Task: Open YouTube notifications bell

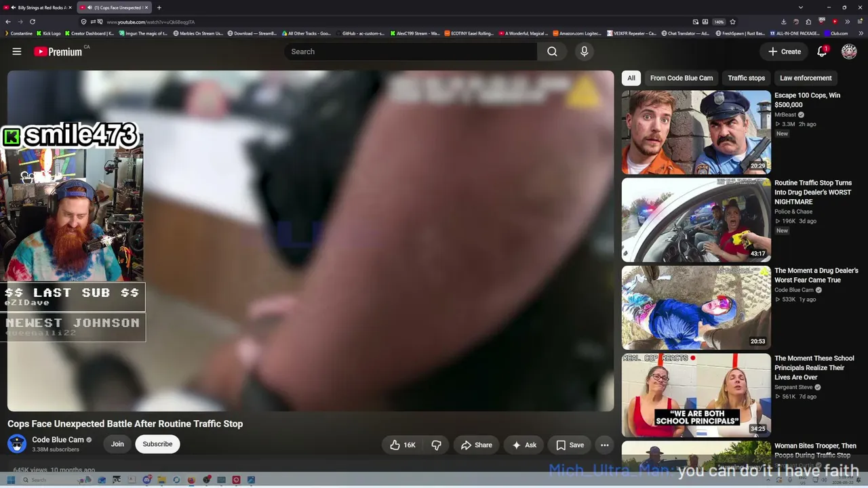Action: 822,52
